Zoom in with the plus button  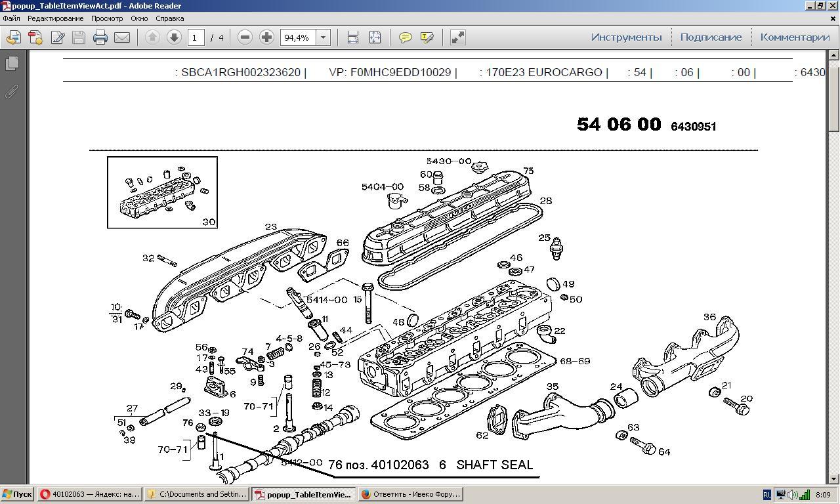266,37
